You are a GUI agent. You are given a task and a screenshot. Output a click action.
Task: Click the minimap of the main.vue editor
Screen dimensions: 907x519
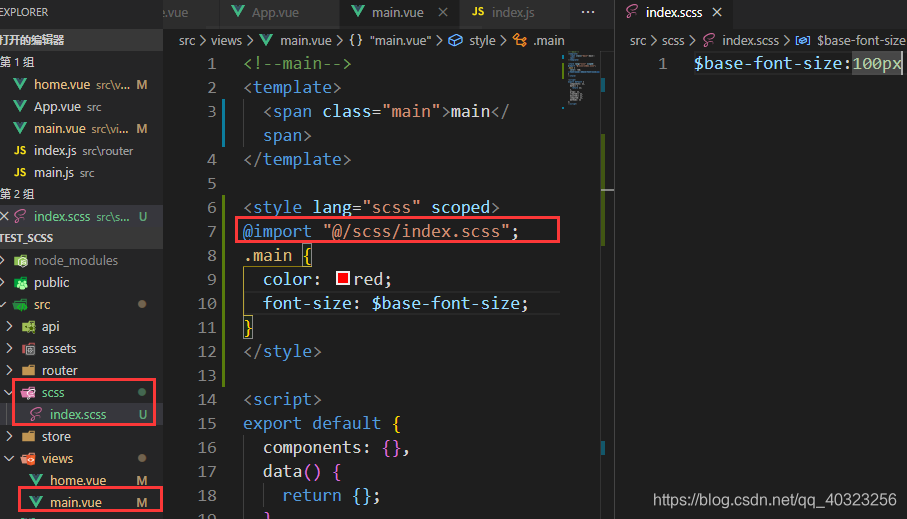click(x=580, y=78)
